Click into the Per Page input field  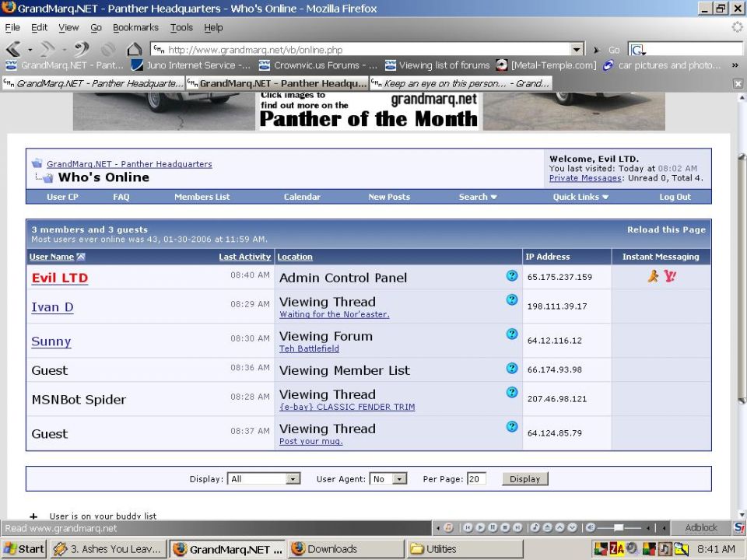coord(476,479)
